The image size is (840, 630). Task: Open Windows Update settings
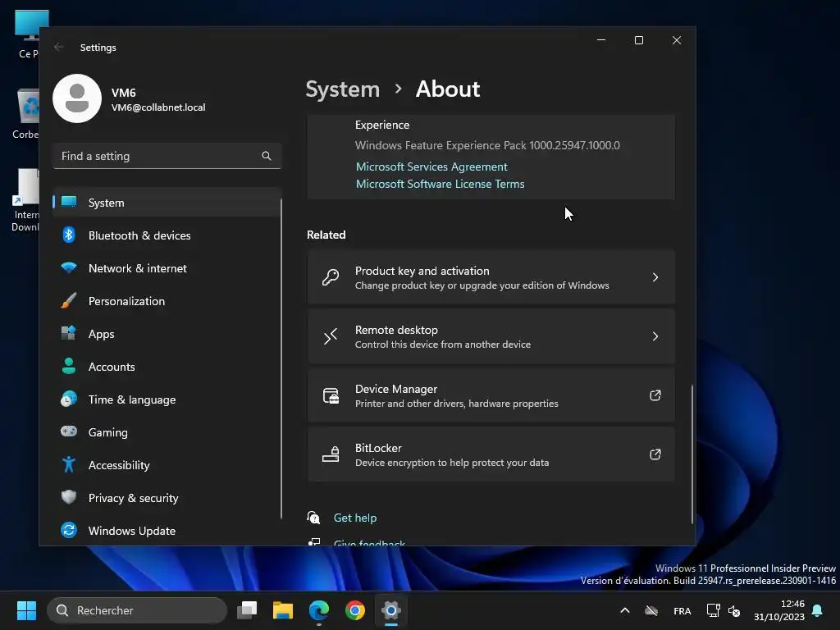(167, 531)
